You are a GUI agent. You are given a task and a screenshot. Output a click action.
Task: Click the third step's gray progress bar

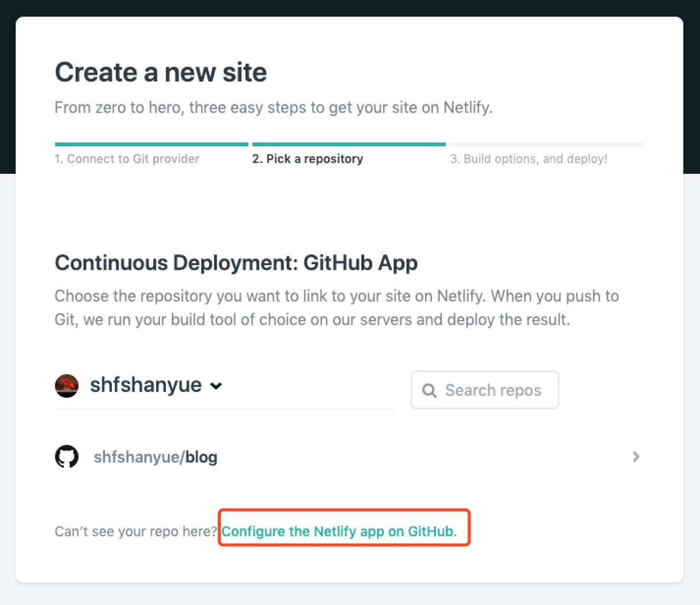(546, 144)
